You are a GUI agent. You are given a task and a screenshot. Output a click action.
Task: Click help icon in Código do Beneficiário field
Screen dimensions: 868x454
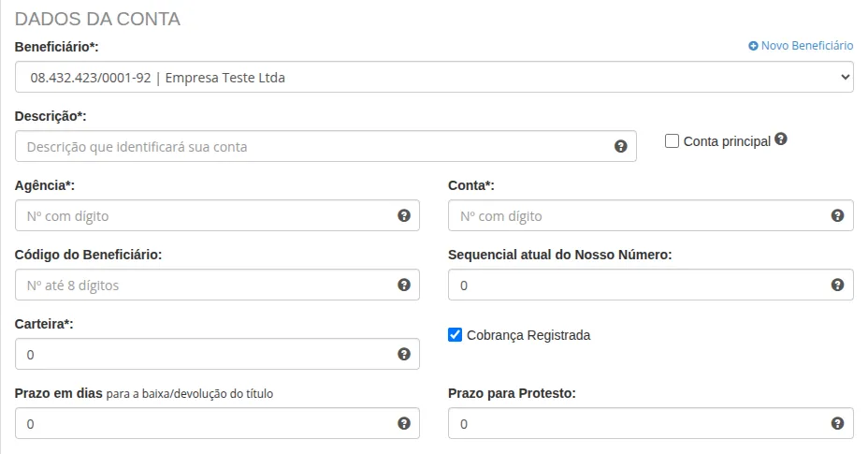click(x=404, y=285)
